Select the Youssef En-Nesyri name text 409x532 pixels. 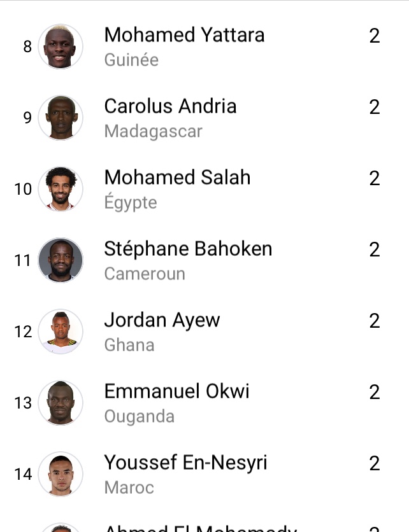point(186,463)
